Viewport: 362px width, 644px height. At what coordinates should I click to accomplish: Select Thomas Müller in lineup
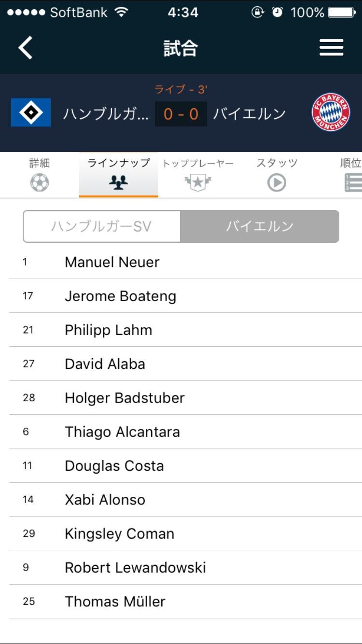115,602
